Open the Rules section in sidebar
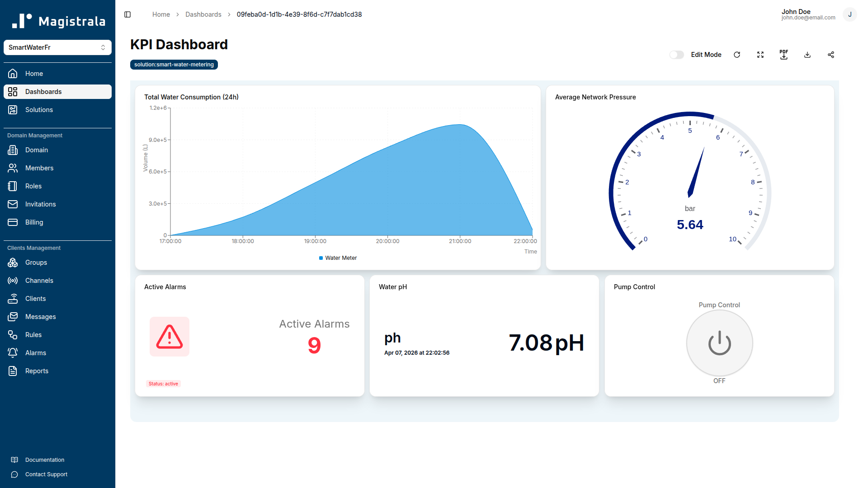This screenshot has width=868, height=488. (x=33, y=334)
